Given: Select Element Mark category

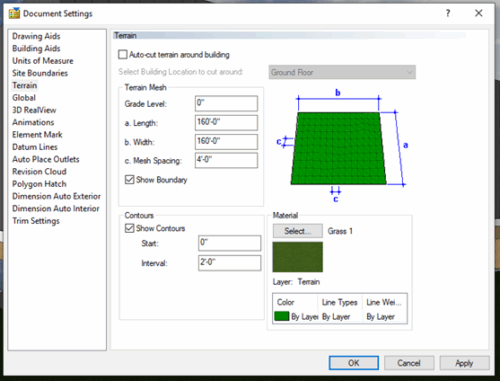Looking at the screenshot, I should 37,135.
